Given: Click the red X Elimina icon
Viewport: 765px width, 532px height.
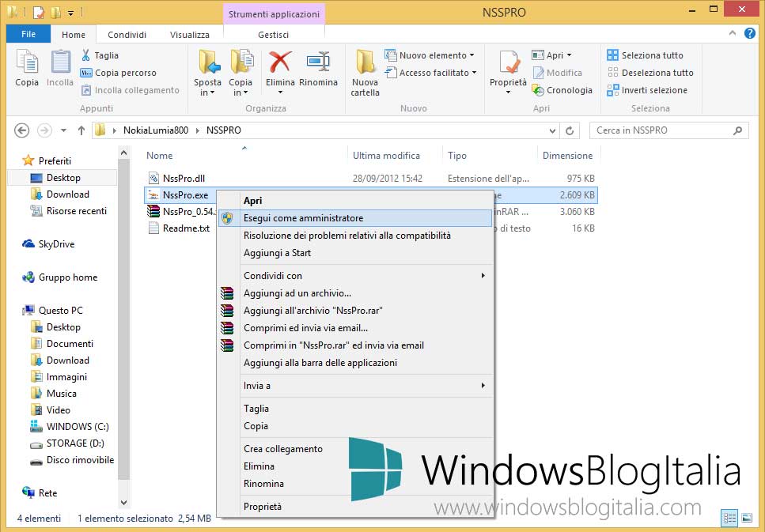Looking at the screenshot, I should 280,62.
